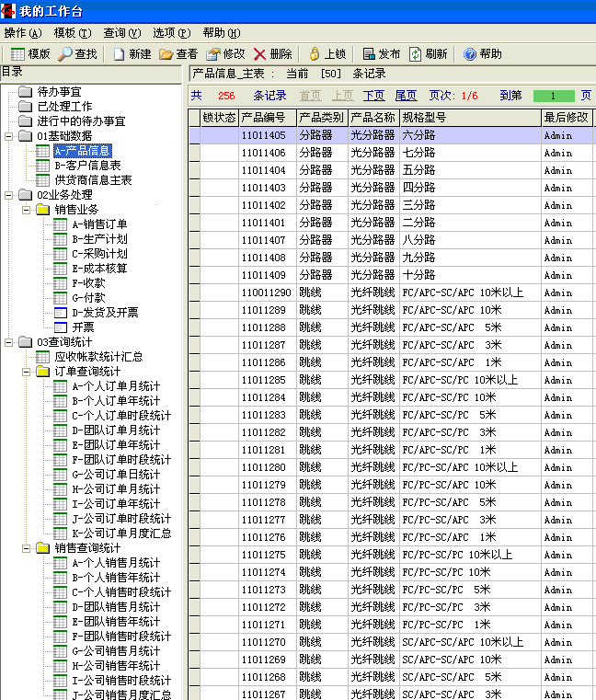This screenshot has height=700, width=596.
Task: Sort by the 产品编号 column header
Action: point(267,118)
